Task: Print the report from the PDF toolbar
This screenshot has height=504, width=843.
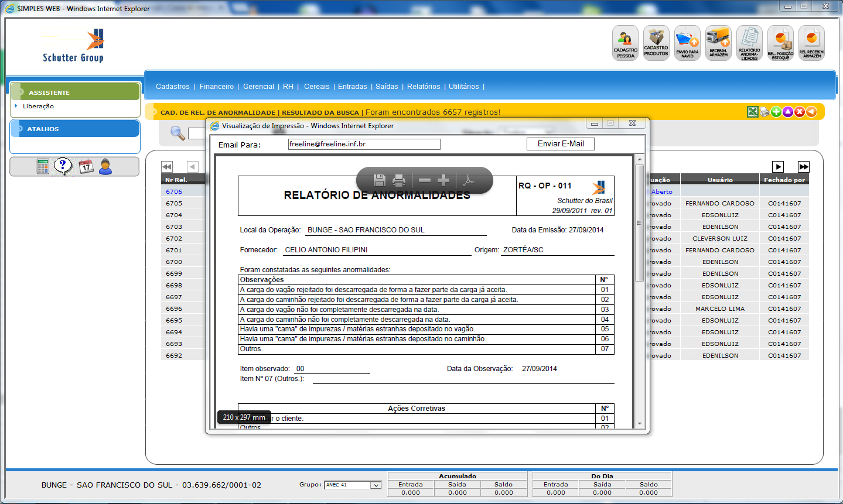Action: [399, 180]
